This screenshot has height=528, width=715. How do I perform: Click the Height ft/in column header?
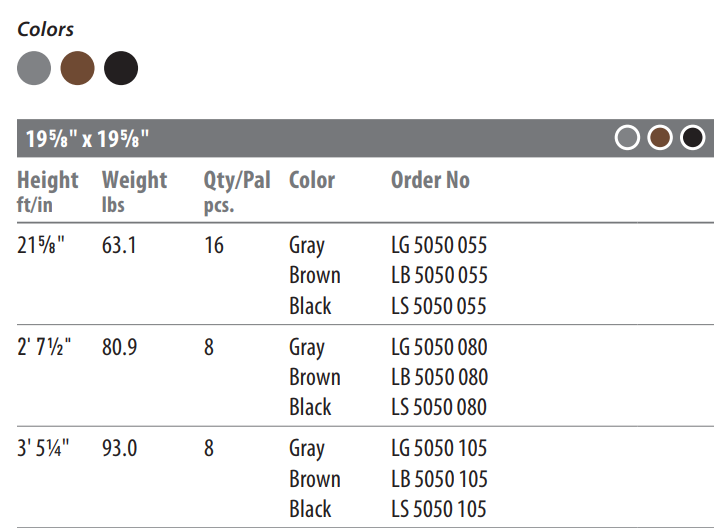(48, 192)
